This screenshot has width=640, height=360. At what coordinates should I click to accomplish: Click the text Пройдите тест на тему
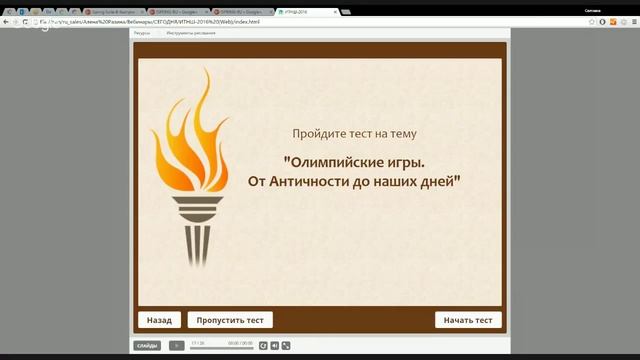[x=354, y=133]
